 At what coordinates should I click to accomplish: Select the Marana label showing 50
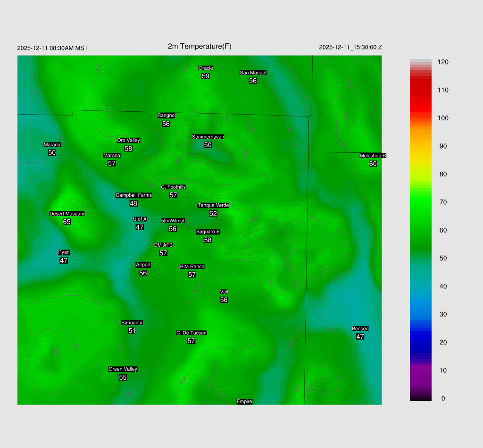pyautogui.click(x=52, y=145)
